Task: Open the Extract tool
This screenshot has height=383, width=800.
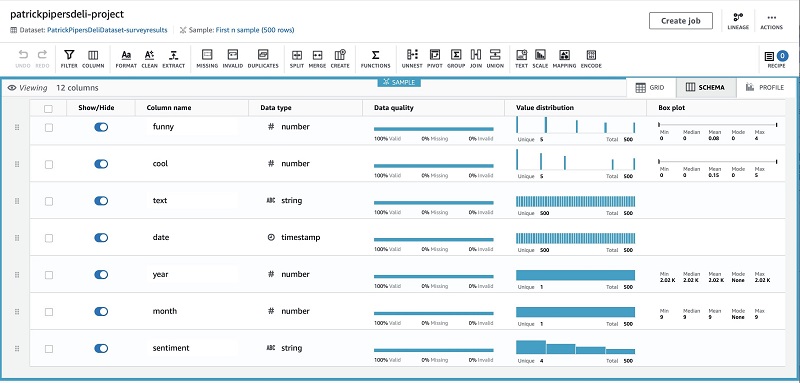Action: pos(173,58)
